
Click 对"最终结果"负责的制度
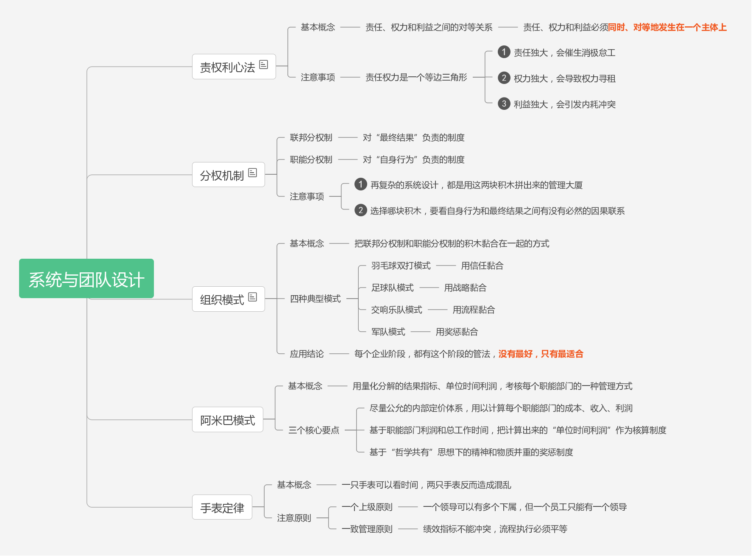click(414, 137)
